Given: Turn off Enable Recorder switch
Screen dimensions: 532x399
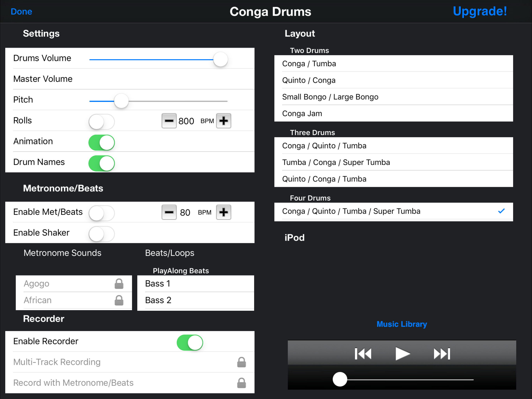Looking at the screenshot, I should point(190,343).
